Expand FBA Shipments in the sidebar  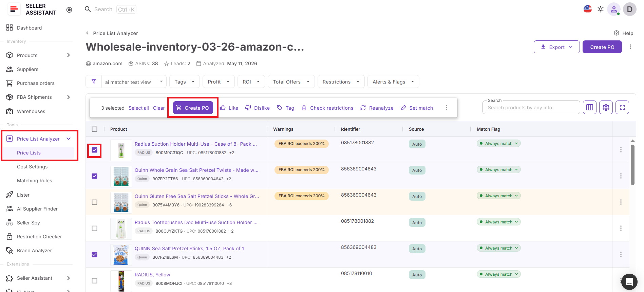coord(38,97)
